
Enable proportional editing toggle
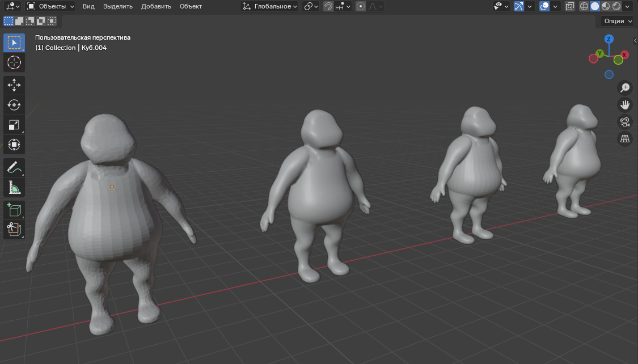tap(360, 6)
